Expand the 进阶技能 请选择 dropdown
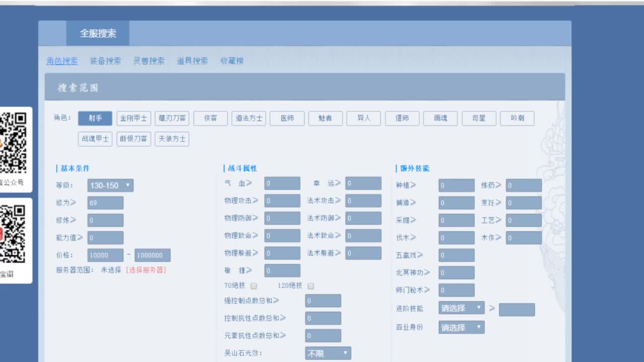Viewport: 644px width, 362px height. pos(461,308)
